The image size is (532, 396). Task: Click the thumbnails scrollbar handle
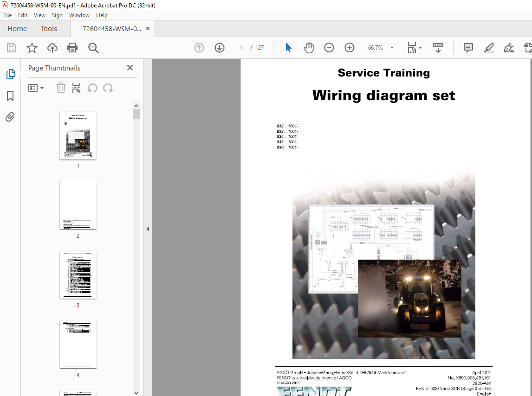136,114
